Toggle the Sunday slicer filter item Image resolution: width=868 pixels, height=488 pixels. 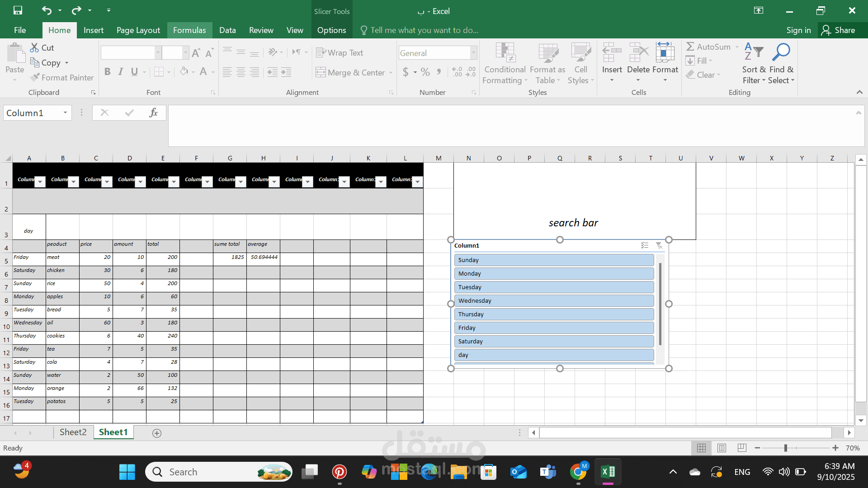pos(554,260)
